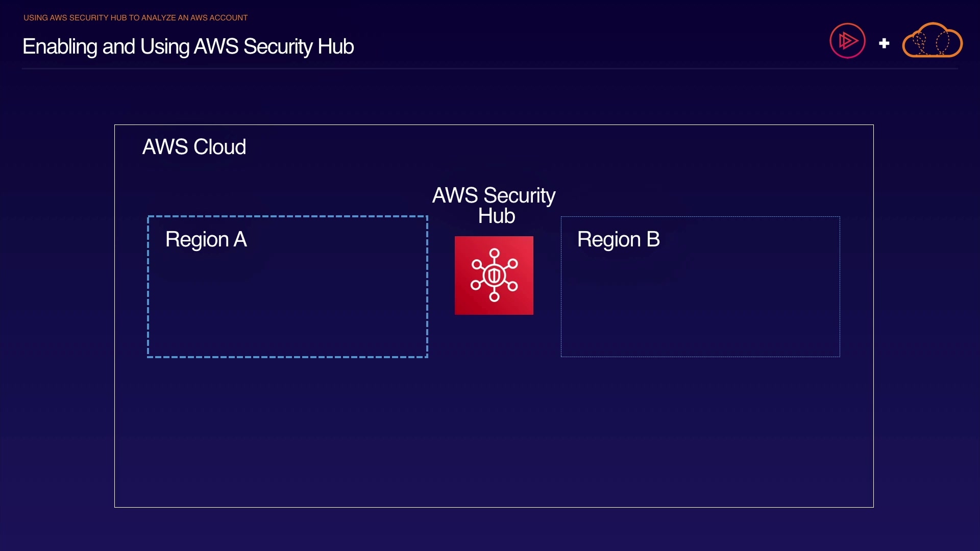Click the word "Enabling" in the slide title
The width and height of the screenshot is (980, 551).
click(60, 47)
